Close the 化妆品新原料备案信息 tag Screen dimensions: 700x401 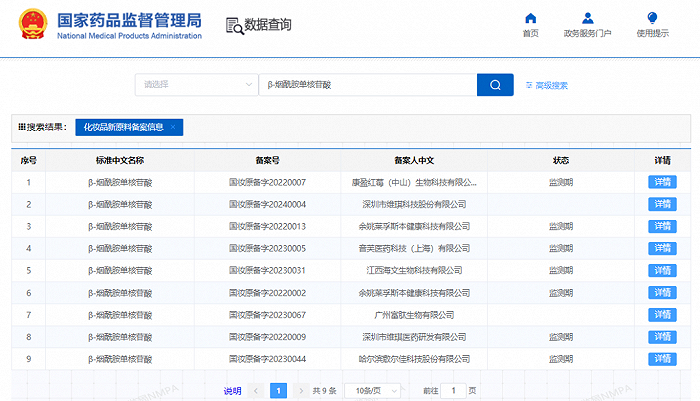(x=173, y=127)
